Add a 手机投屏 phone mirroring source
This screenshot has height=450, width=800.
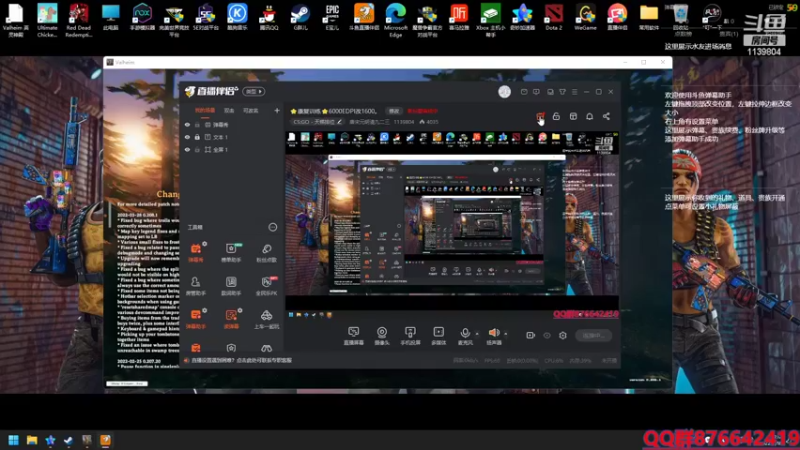point(410,336)
